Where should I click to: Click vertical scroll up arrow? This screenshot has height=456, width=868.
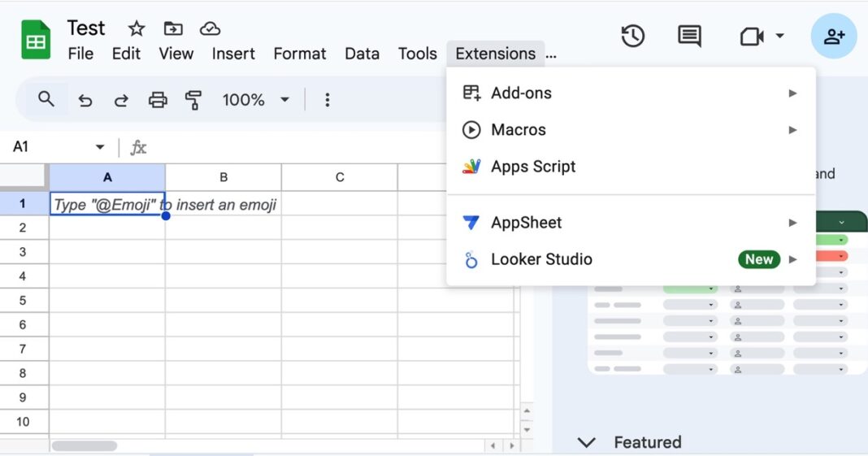pyautogui.click(x=527, y=411)
